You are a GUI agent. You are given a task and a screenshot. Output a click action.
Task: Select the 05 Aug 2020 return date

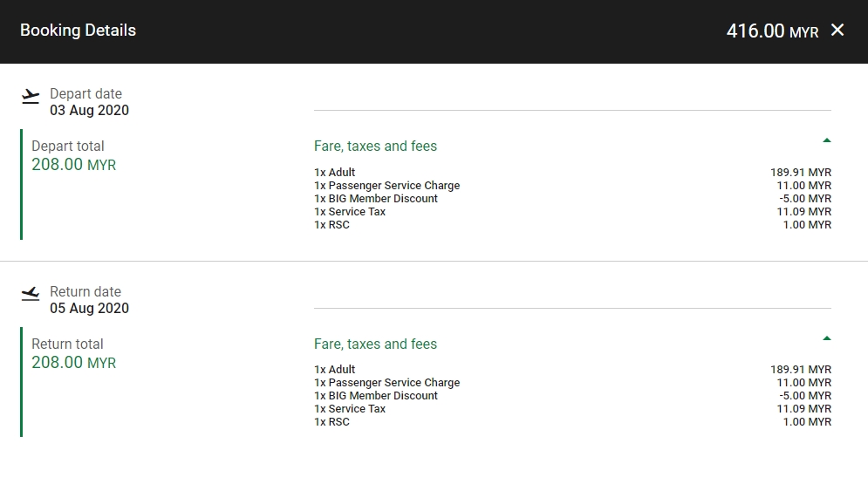89,309
